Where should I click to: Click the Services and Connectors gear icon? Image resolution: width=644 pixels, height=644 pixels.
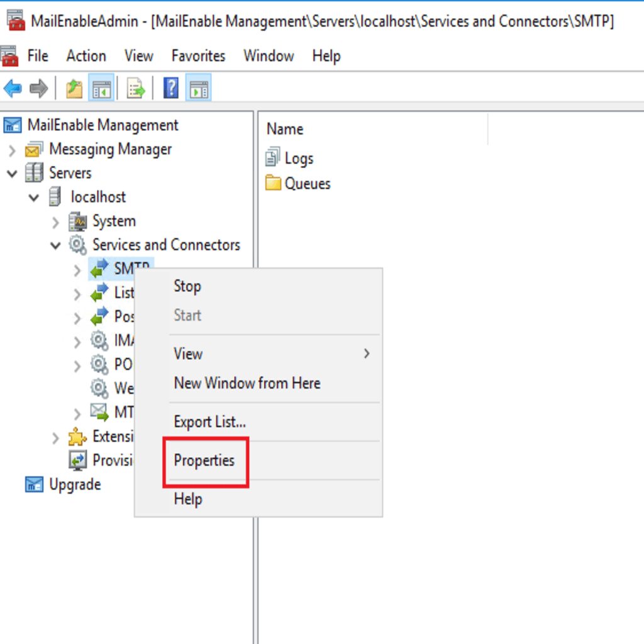[77, 245]
